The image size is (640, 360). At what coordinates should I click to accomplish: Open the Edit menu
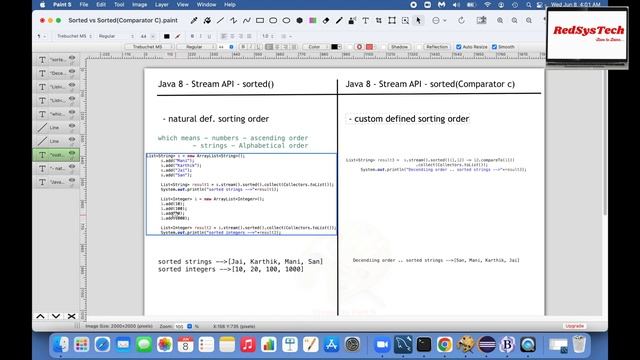pyautogui.click(x=101, y=4)
